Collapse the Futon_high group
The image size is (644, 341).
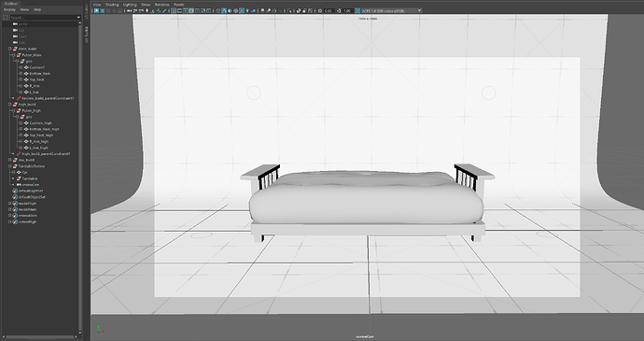tap(14, 110)
